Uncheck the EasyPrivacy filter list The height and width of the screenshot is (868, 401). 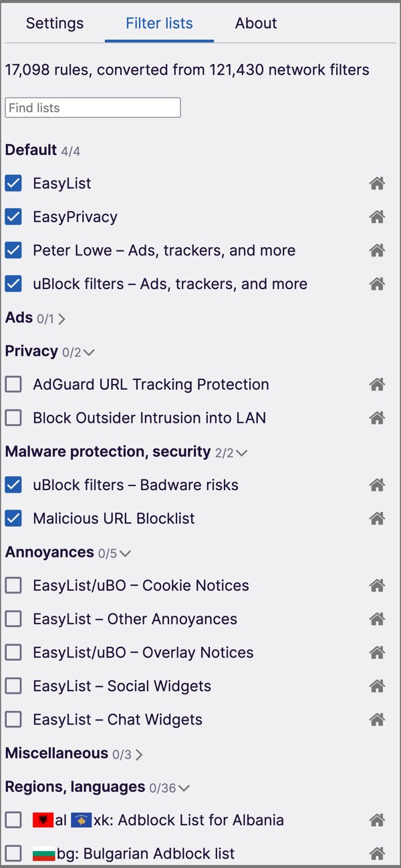(13, 217)
